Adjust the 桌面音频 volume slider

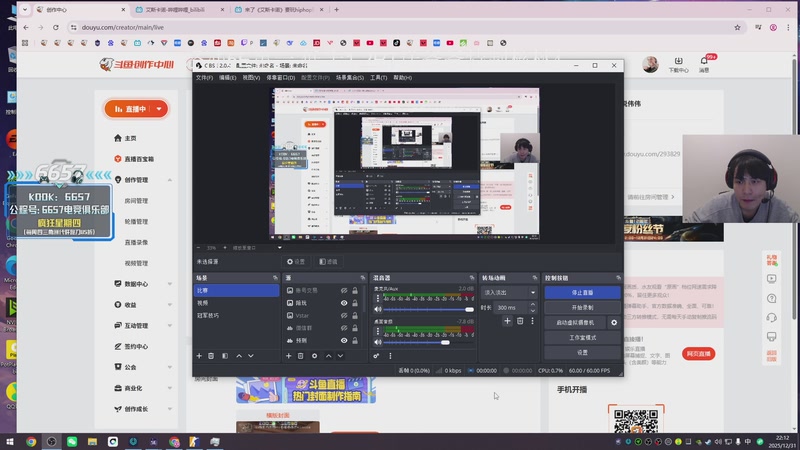tap(429, 342)
